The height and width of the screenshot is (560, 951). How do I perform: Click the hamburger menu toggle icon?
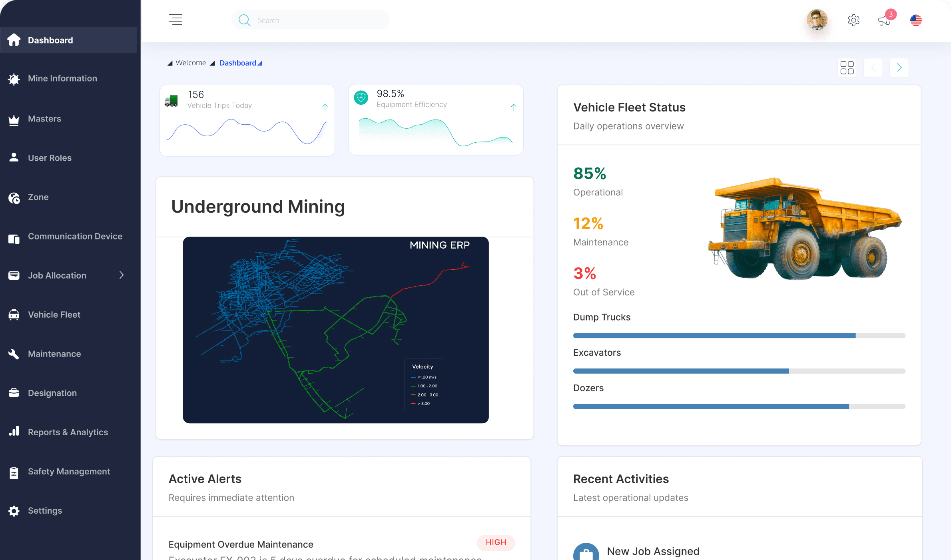pyautogui.click(x=175, y=20)
